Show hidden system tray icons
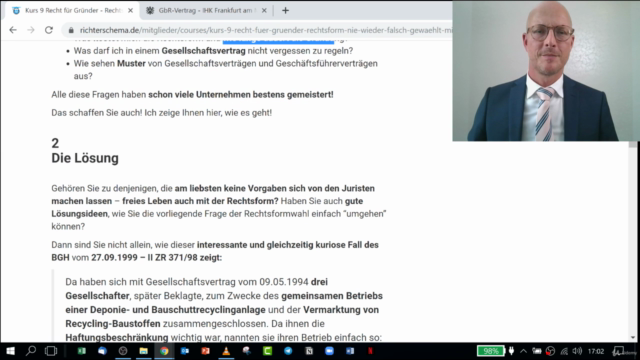 [x=523, y=351]
